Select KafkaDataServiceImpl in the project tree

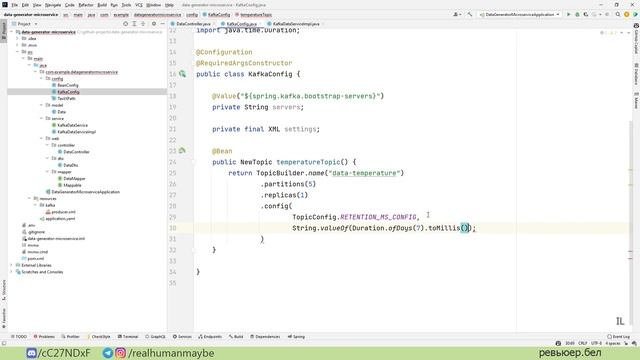pos(76,132)
